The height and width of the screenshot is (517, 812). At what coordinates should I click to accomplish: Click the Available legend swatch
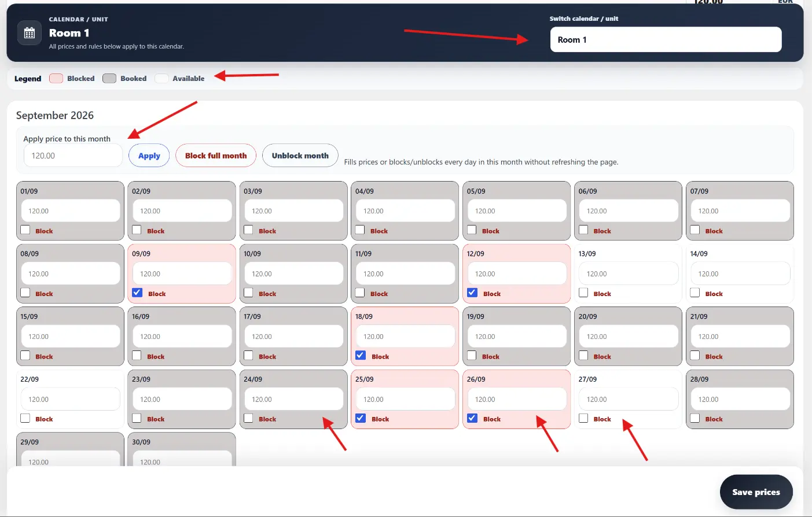pos(161,79)
